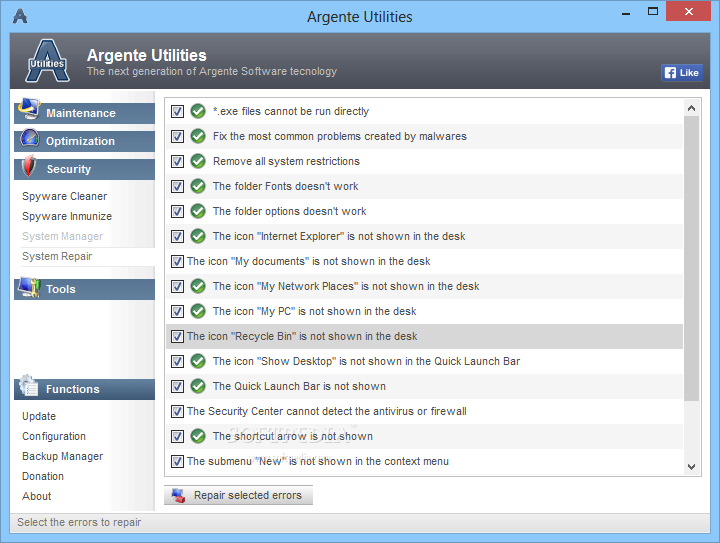Open the Update function
This screenshot has width=720, height=543.
(39, 416)
